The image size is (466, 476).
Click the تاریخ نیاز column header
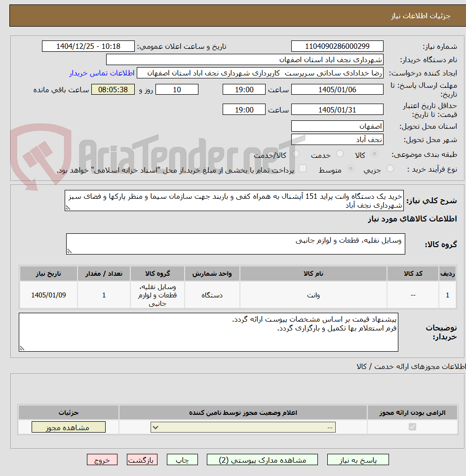(x=48, y=274)
